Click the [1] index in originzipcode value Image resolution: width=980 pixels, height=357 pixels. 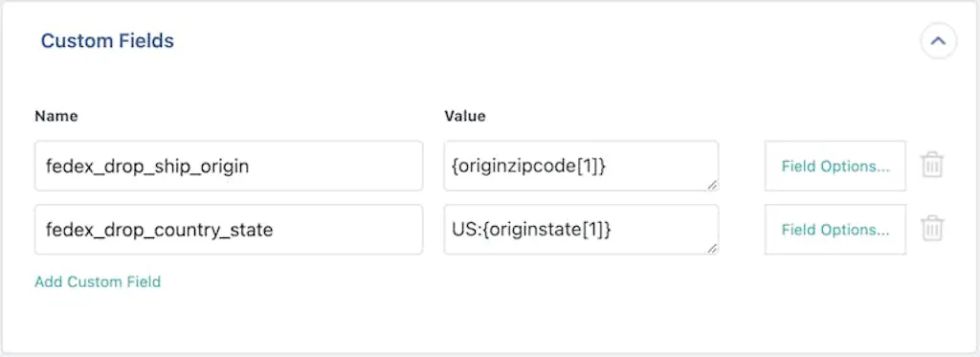pos(590,167)
